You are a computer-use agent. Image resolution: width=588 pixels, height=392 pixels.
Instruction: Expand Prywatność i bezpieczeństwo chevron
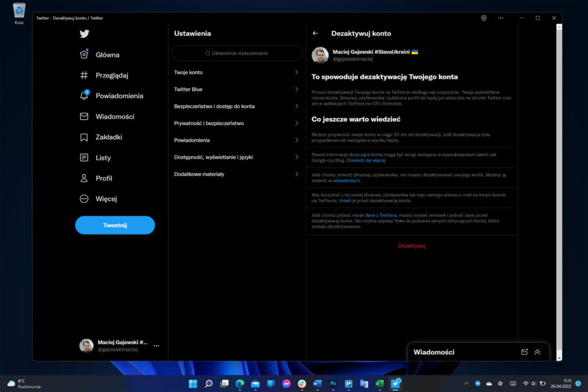click(x=296, y=123)
